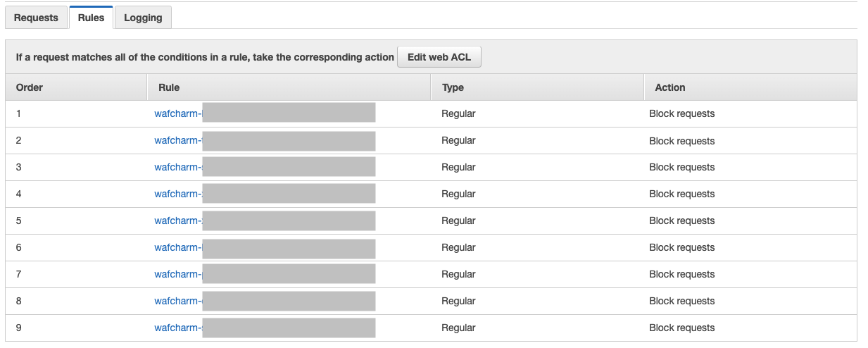Viewport: 868px width, 348px height.
Task: Follow the wafcharm link in order 3 row
Action: tap(177, 167)
